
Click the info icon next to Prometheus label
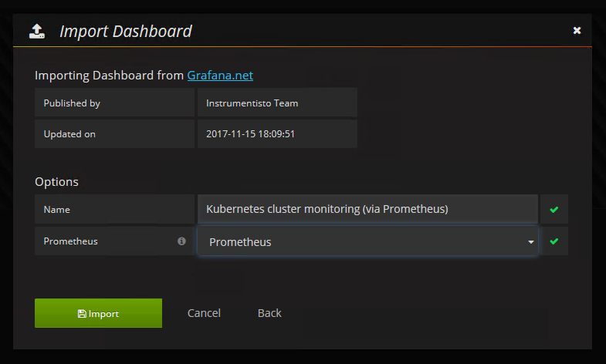[181, 241]
